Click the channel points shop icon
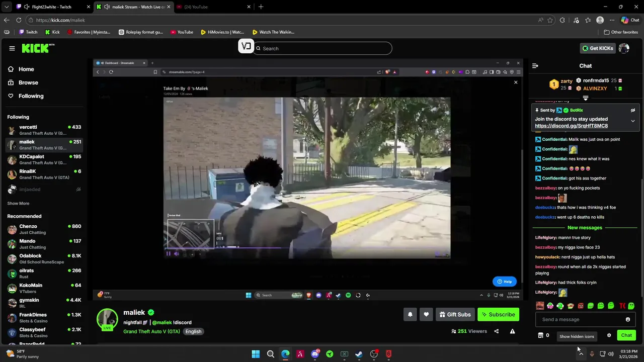The width and height of the screenshot is (644, 362). point(541,335)
